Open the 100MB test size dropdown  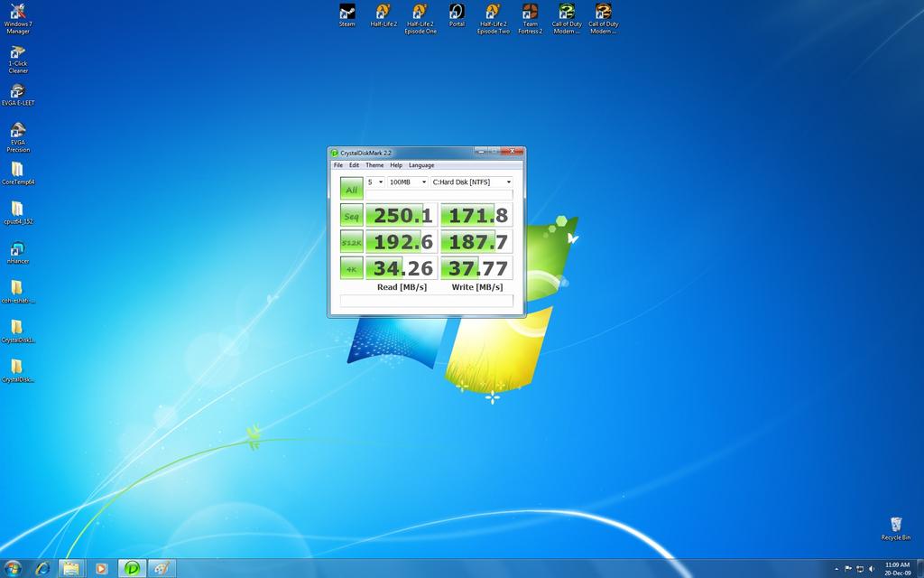tap(407, 182)
